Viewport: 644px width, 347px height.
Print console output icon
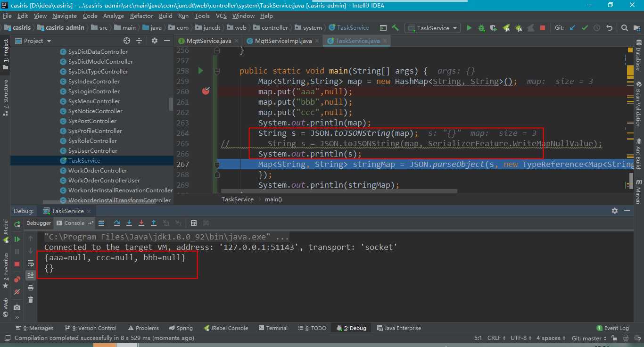point(31,288)
